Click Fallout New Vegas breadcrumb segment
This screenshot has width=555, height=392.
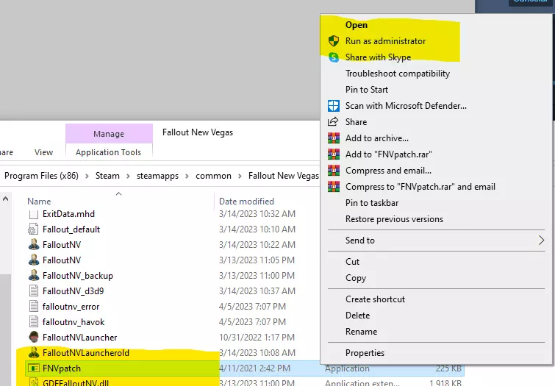tap(284, 176)
